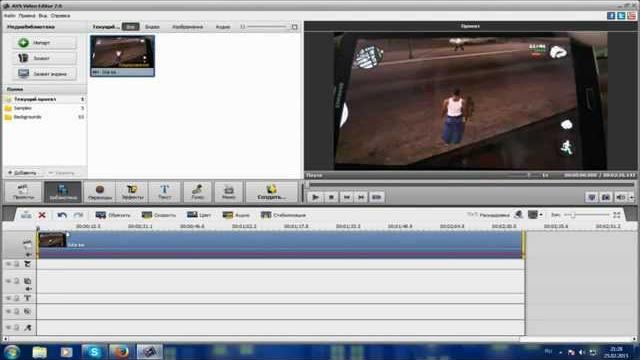Select the All media filter tab
640x360 pixels.
click(x=131, y=27)
